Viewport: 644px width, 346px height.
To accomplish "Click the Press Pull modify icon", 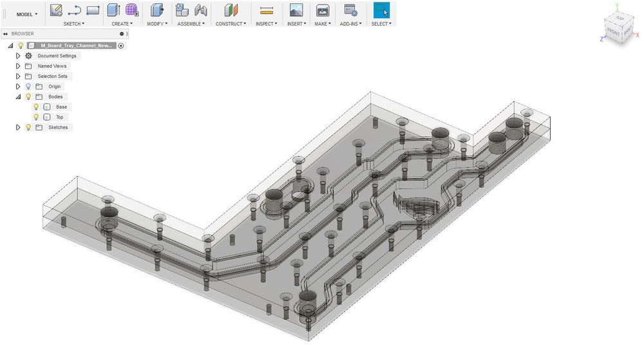I will pos(156,10).
